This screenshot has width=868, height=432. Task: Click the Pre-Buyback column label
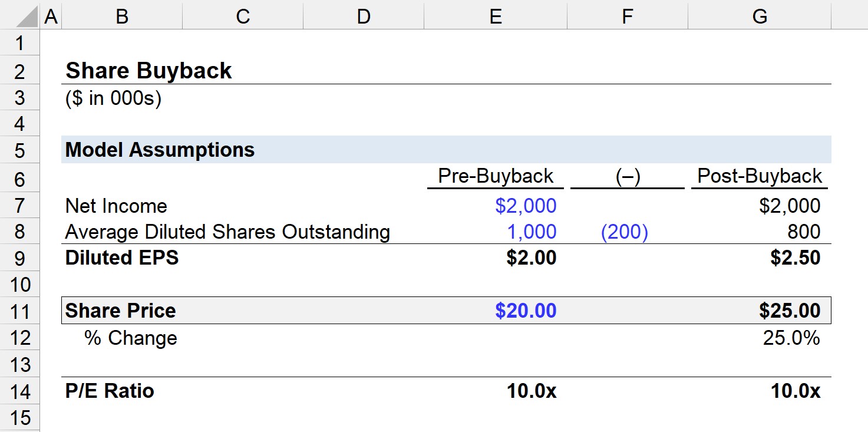click(496, 176)
